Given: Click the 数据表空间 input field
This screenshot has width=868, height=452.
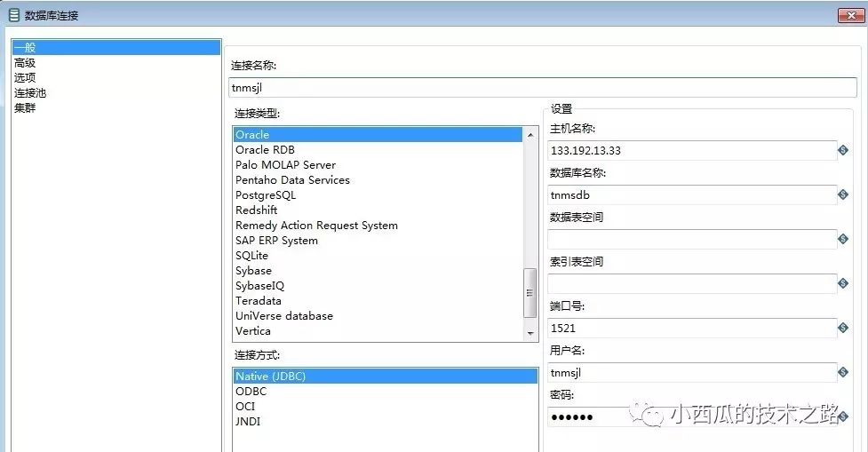Looking at the screenshot, I should [692, 239].
